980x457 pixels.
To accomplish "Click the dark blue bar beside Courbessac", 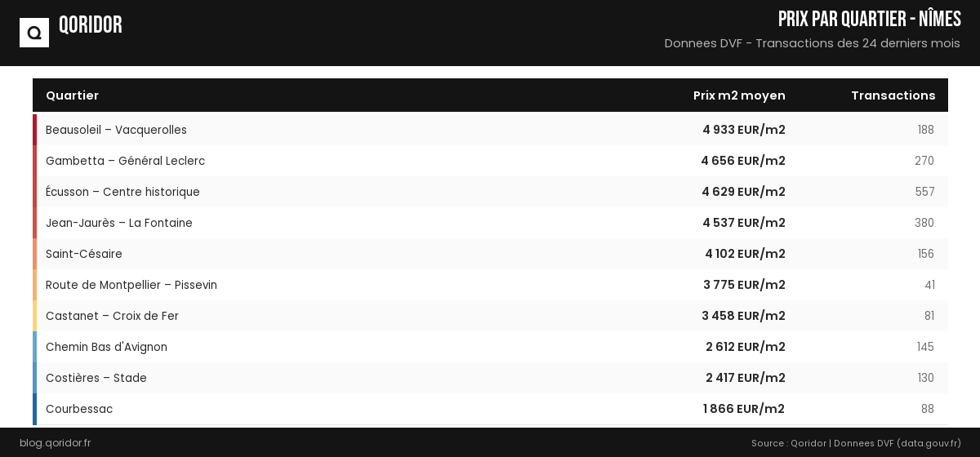I will coord(34,409).
